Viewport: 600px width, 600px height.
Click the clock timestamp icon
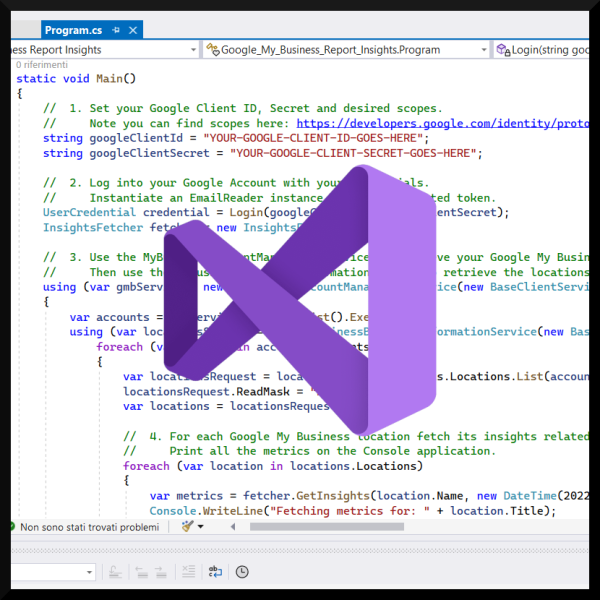(x=242, y=572)
